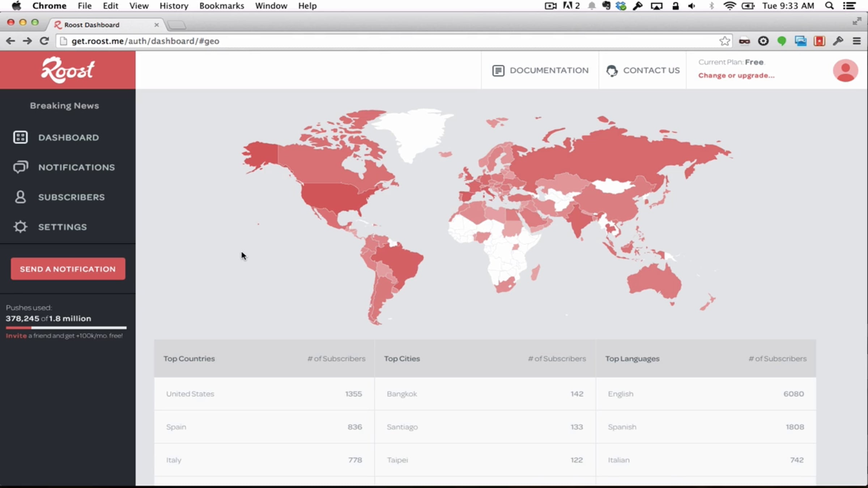This screenshot has height=488, width=868.
Task: Open the History menu in menu bar
Action: coord(174,6)
